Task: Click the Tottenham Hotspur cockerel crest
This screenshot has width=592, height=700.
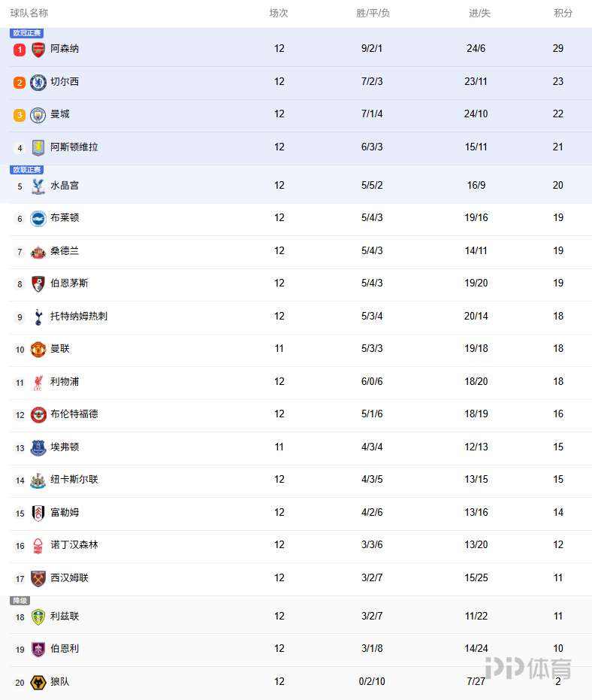Action: coord(38,317)
